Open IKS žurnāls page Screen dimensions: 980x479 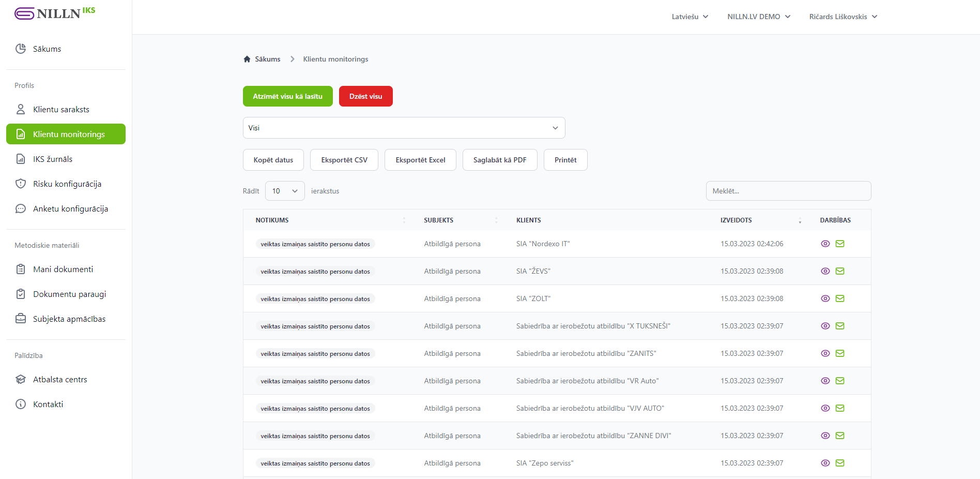66,159
